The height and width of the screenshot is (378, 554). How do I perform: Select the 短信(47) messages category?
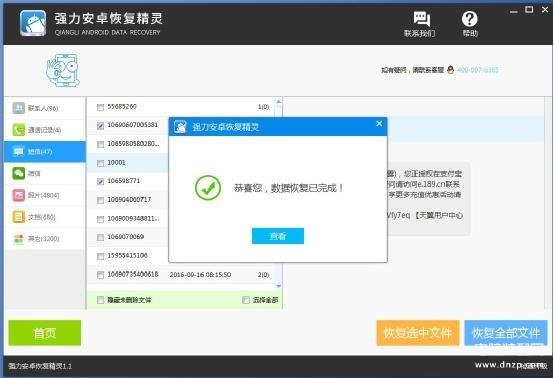45,152
